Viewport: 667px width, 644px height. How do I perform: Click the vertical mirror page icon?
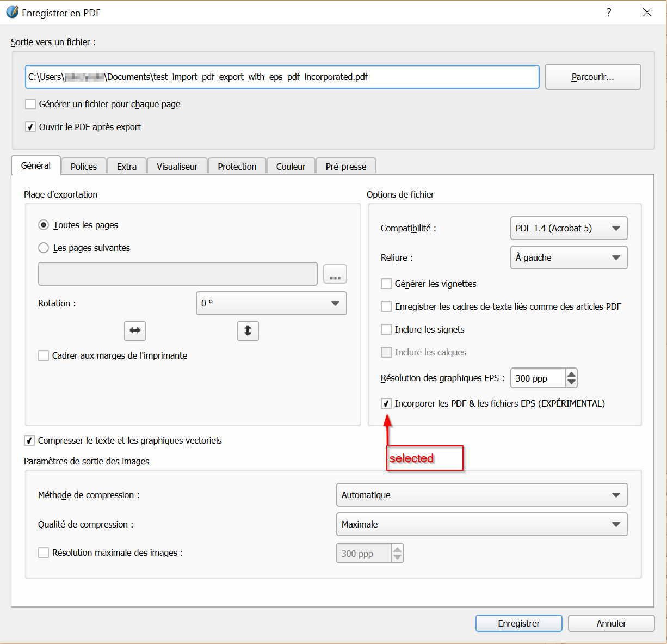(248, 330)
